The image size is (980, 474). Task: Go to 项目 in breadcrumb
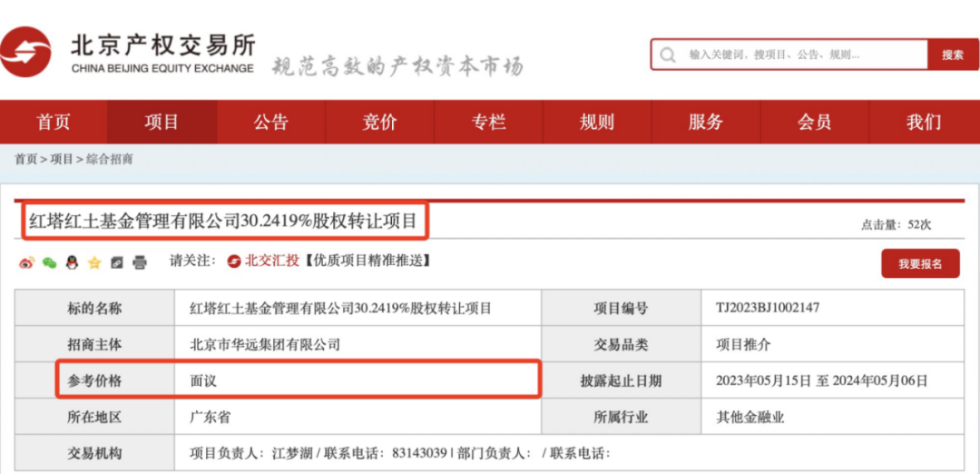pos(62,160)
